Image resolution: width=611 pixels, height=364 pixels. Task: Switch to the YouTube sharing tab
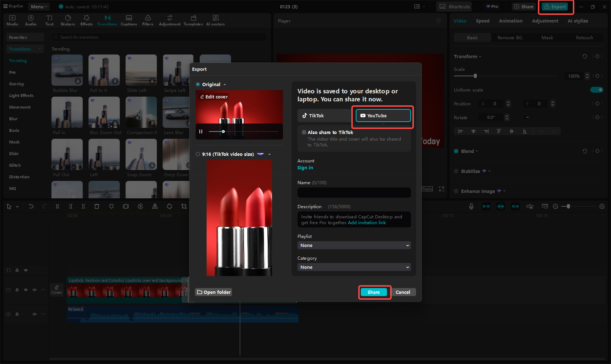(x=383, y=116)
